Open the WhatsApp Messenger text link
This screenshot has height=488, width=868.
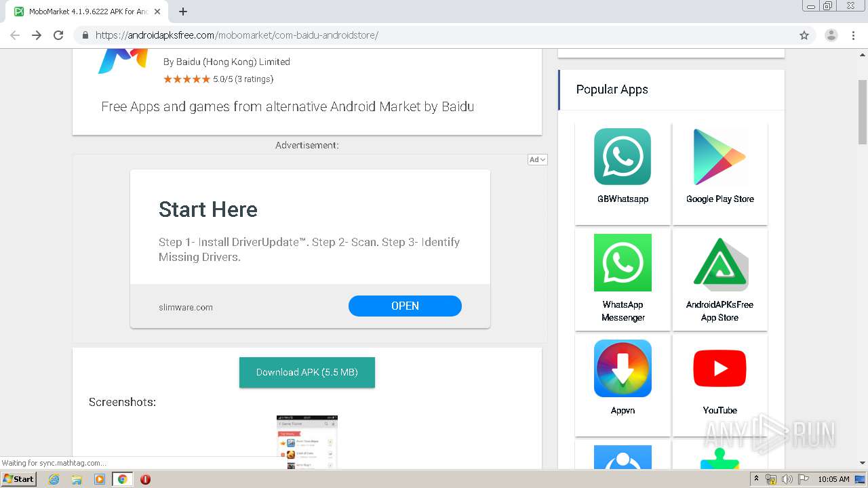pyautogui.click(x=623, y=311)
